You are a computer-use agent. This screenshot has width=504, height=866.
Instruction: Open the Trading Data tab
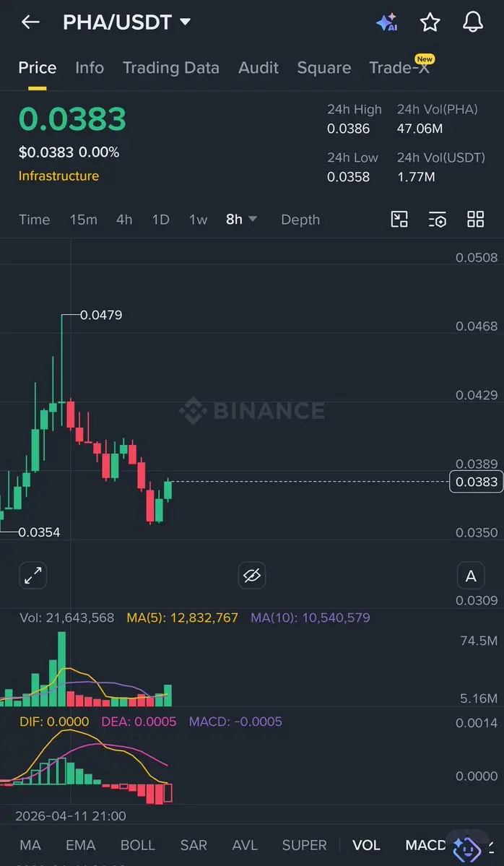(171, 68)
